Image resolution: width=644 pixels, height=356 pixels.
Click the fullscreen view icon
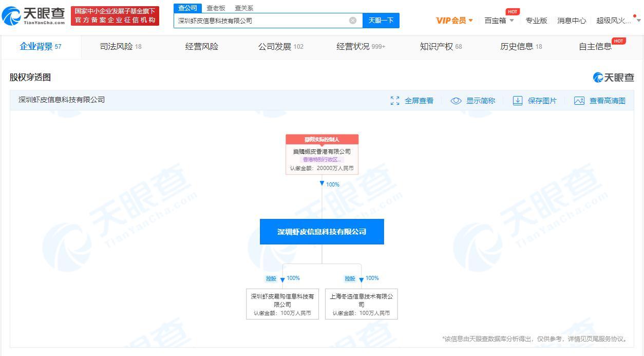[x=395, y=101]
